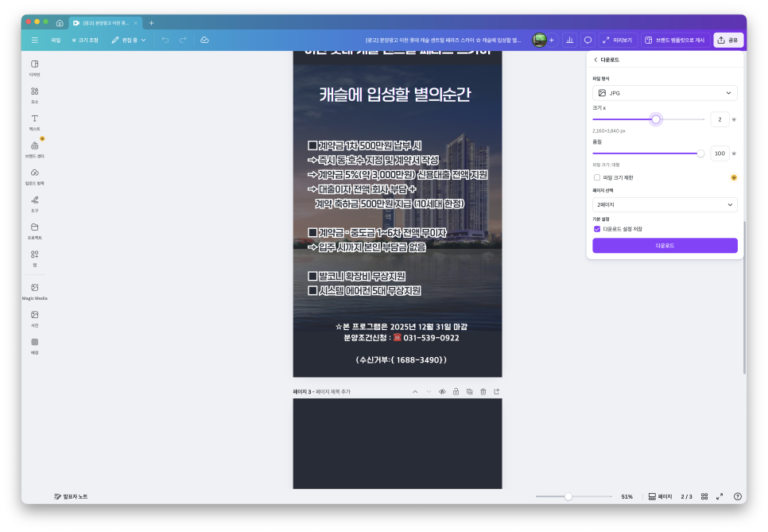Click the purple 다운로드 button
768x532 pixels.
(665, 246)
